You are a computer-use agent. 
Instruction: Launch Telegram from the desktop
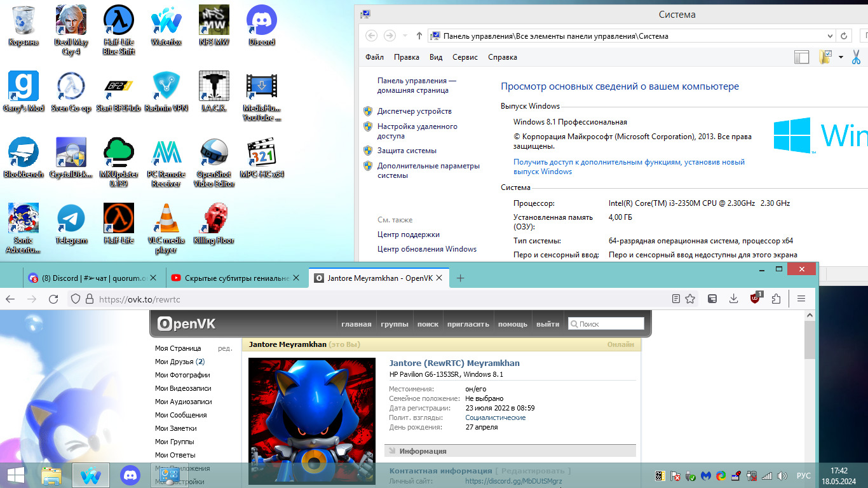pyautogui.click(x=71, y=224)
